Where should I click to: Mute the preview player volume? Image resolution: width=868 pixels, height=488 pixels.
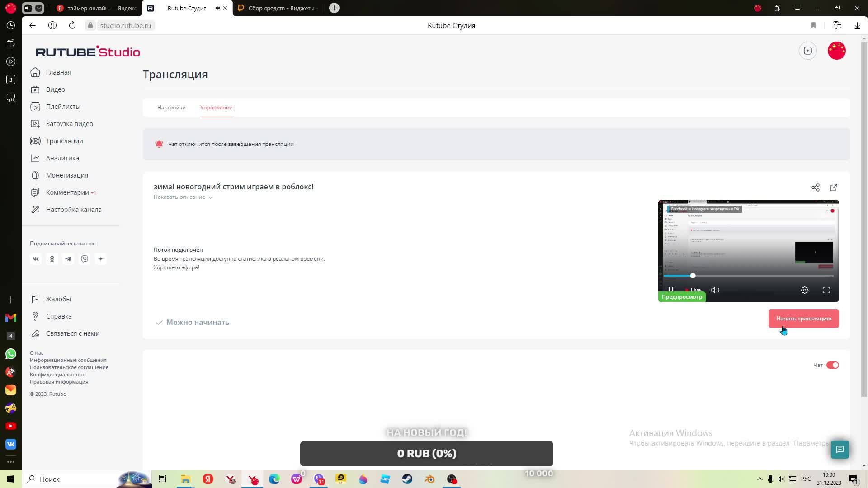click(715, 290)
